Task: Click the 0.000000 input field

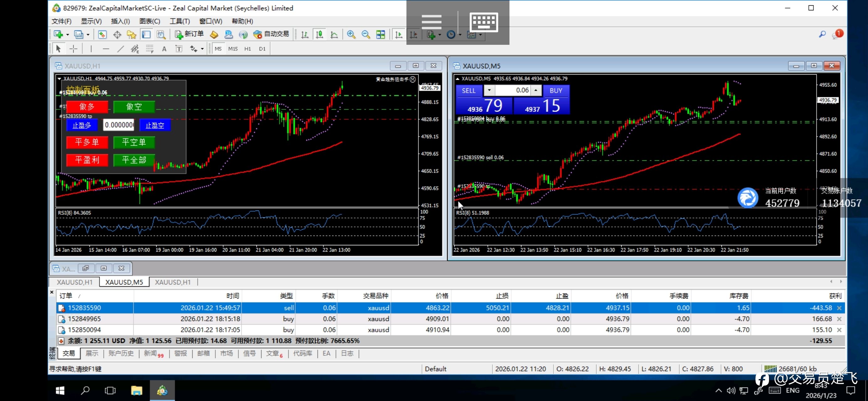Action: (119, 125)
